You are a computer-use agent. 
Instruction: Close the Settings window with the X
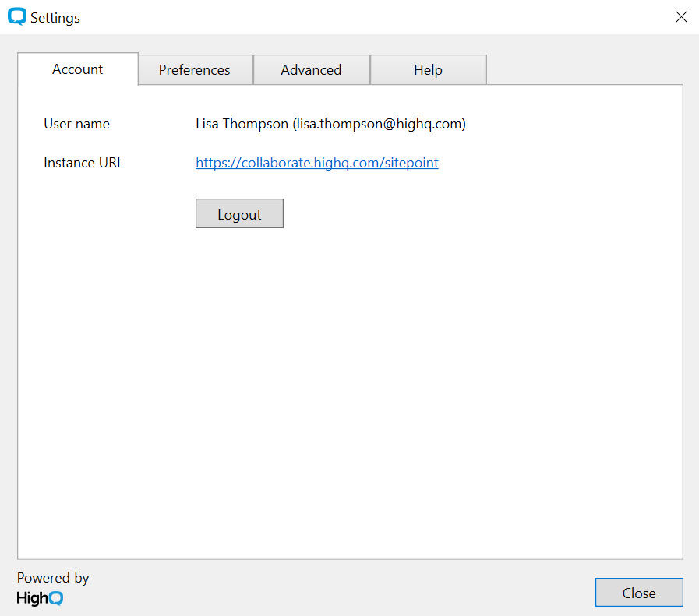(x=681, y=16)
